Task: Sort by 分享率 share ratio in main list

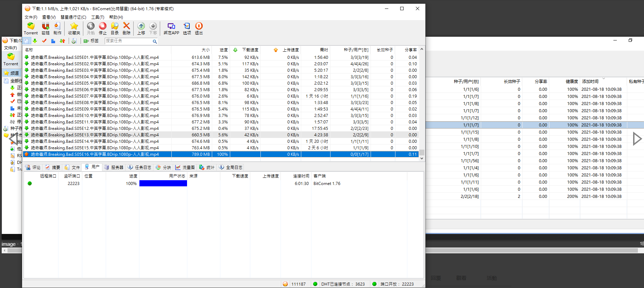Action: [x=407, y=50]
